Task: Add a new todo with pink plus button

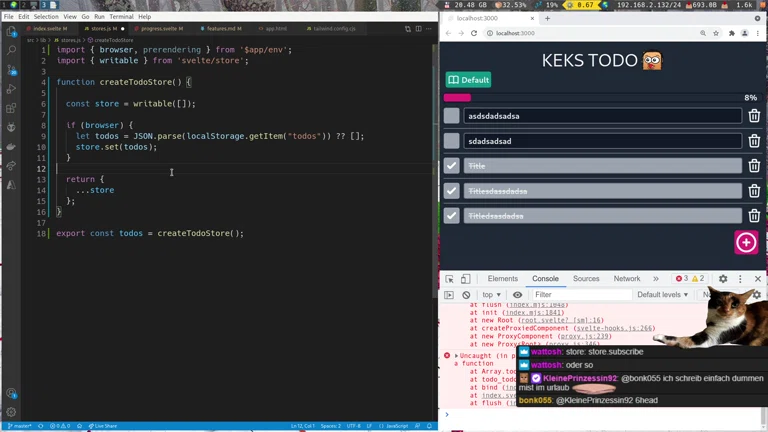Action: (746, 242)
